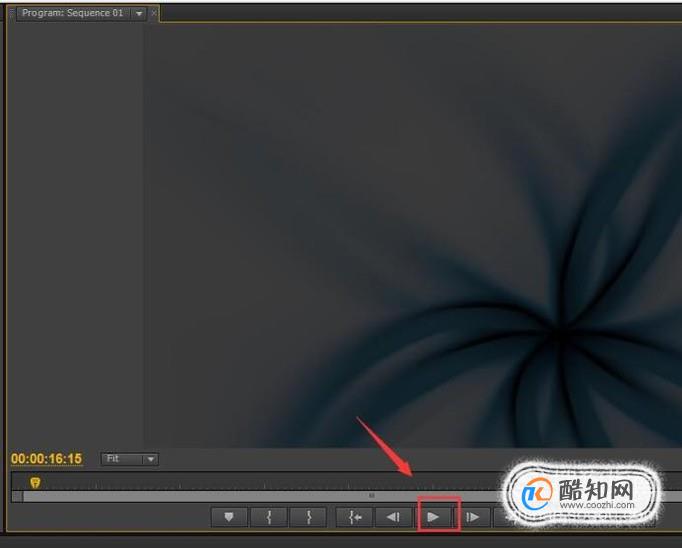Step forward one frame
The image size is (682, 548).
click(473, 517)
